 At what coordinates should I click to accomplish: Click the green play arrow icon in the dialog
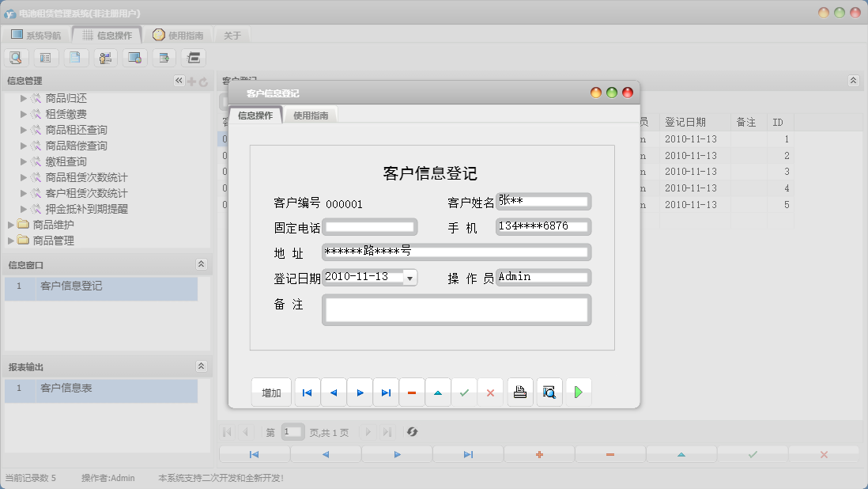579,392
